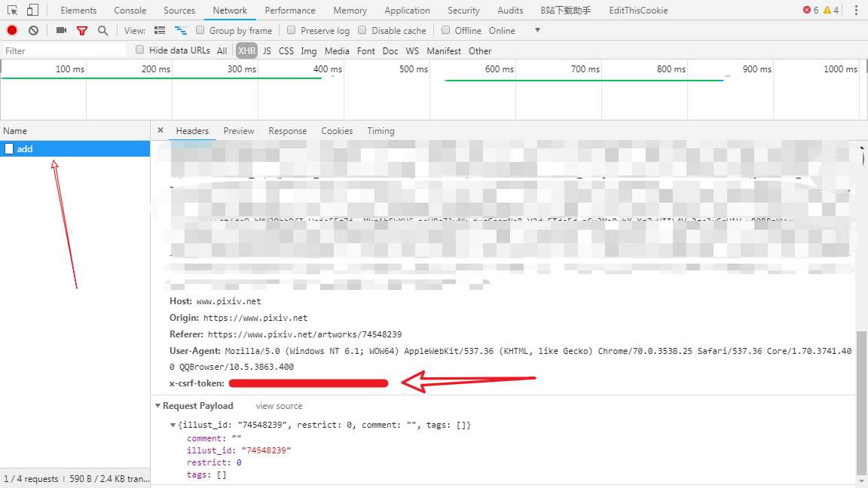The width and height of the screenshot is (868, 488).
Task: Filter requests by Img
Action: [x=309, y=50]
